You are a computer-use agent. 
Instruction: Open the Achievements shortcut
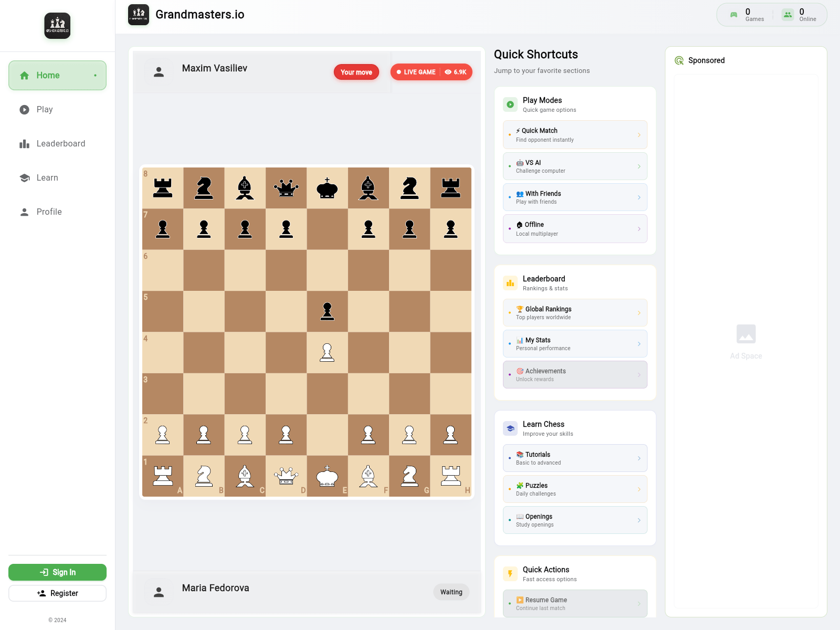[x=575, y=375]
